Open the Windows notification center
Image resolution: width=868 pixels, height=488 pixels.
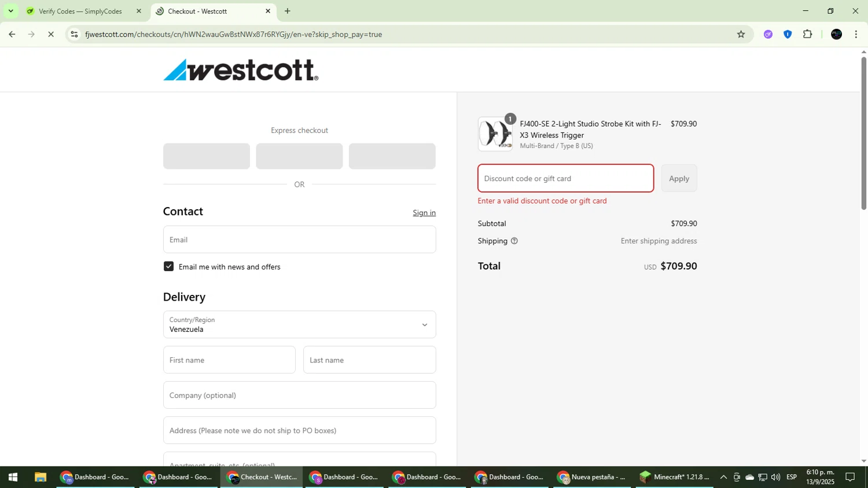pyautogui.click(x=851, y=477)
